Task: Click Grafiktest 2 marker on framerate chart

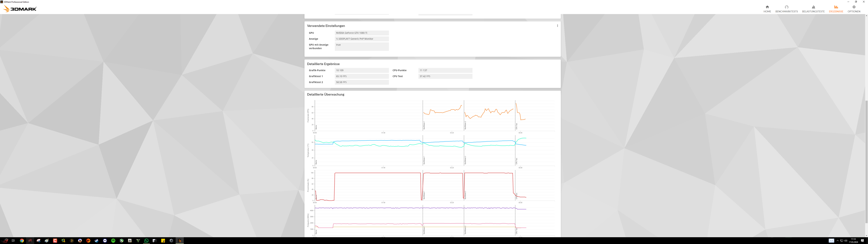Action: pos(465,125)
